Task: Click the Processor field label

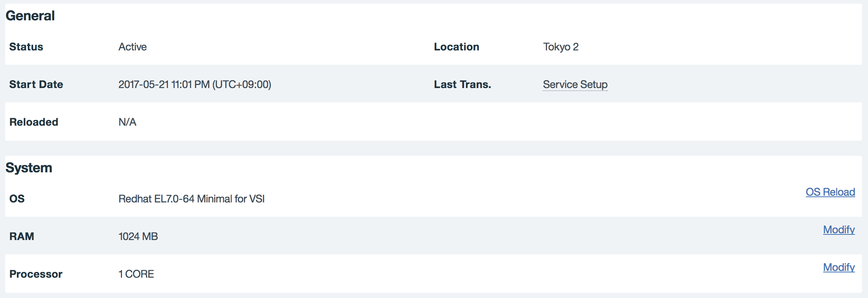Action: click(36, 274)
